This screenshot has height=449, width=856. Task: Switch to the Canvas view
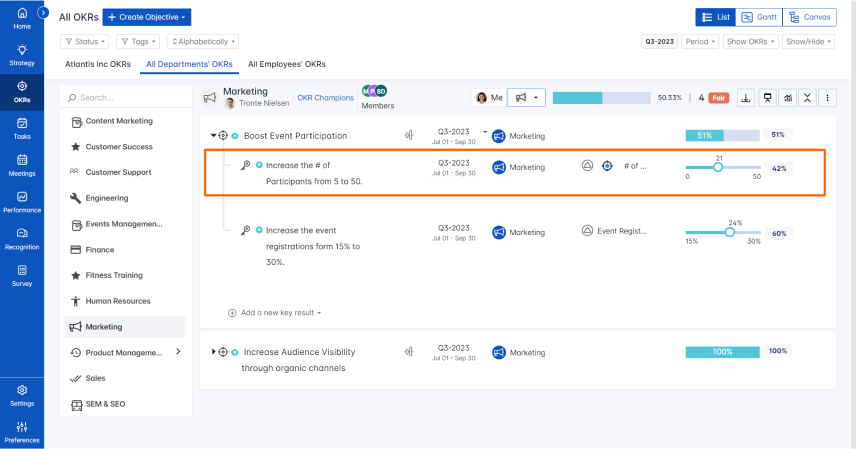point(810,17)
